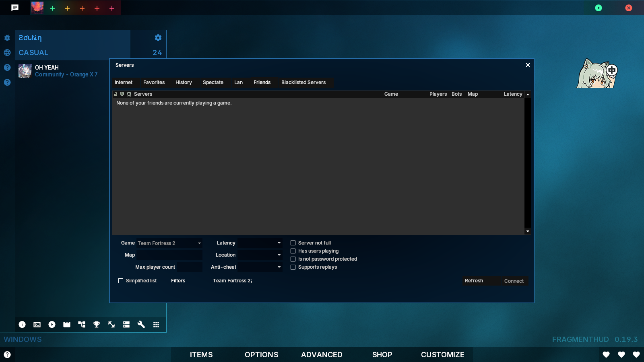Open the SHOP menu button
This screenshot has height=362, width=644.
(382, 355)
